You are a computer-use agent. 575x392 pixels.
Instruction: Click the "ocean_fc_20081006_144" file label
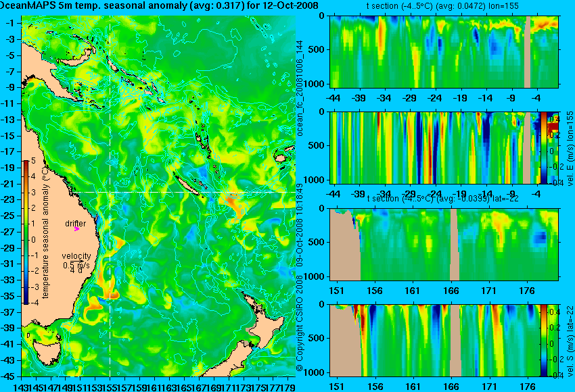pos(300,88)
